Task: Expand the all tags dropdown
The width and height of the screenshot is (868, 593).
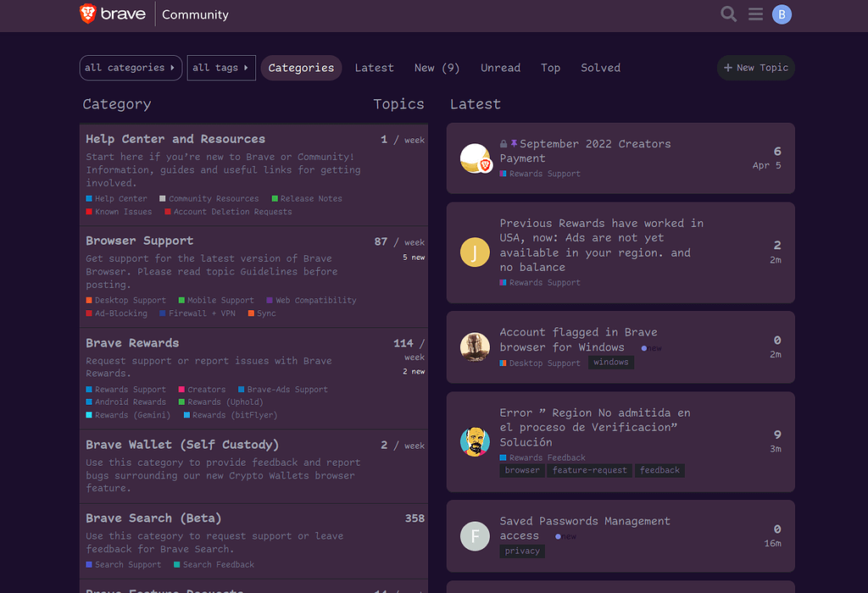Action: click(221, 68)
